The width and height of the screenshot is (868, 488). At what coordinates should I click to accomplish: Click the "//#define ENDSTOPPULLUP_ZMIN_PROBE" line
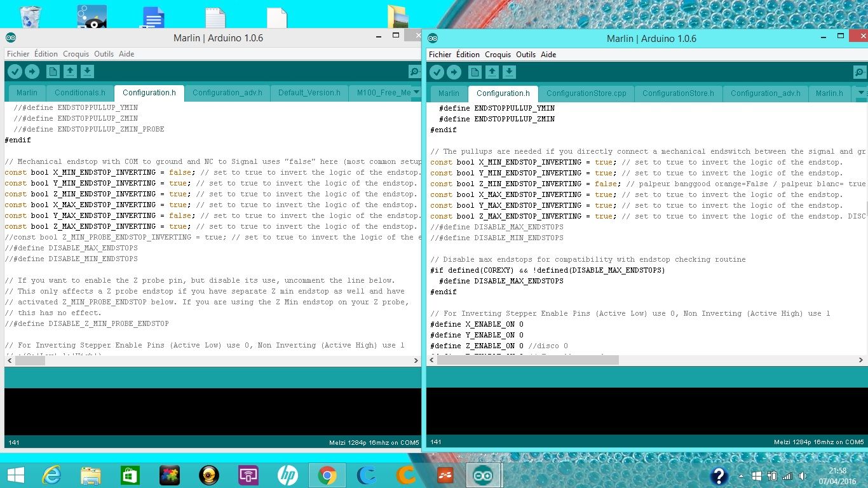[x=89, y=129]
